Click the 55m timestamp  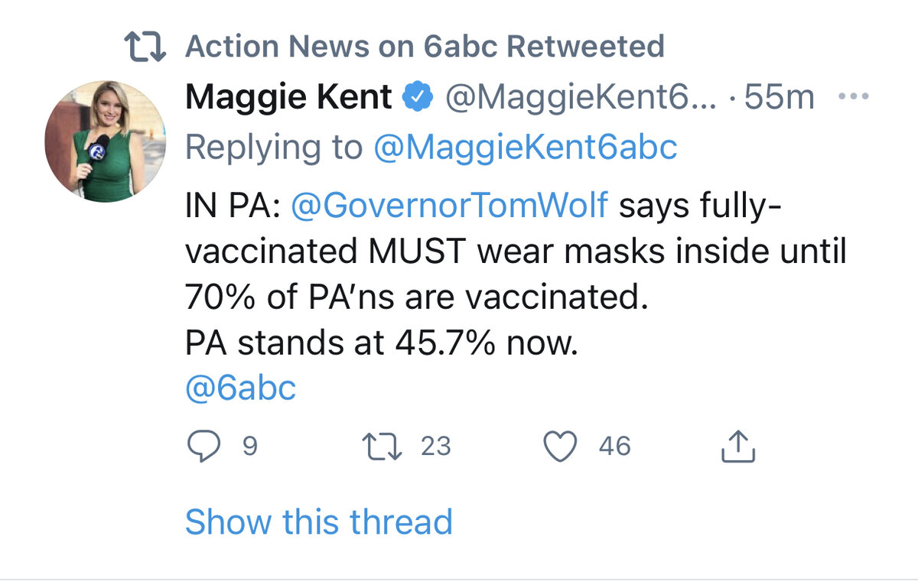[779, 98]
